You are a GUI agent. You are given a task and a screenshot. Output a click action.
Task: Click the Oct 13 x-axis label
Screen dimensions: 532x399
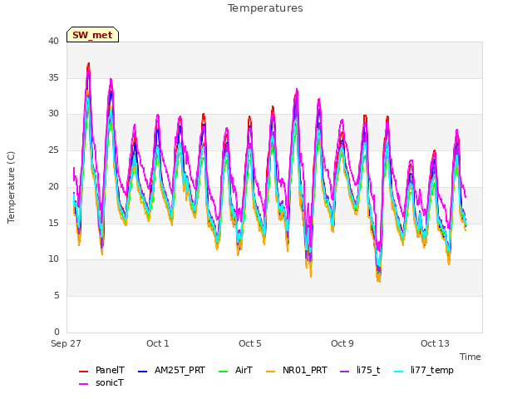435,343
